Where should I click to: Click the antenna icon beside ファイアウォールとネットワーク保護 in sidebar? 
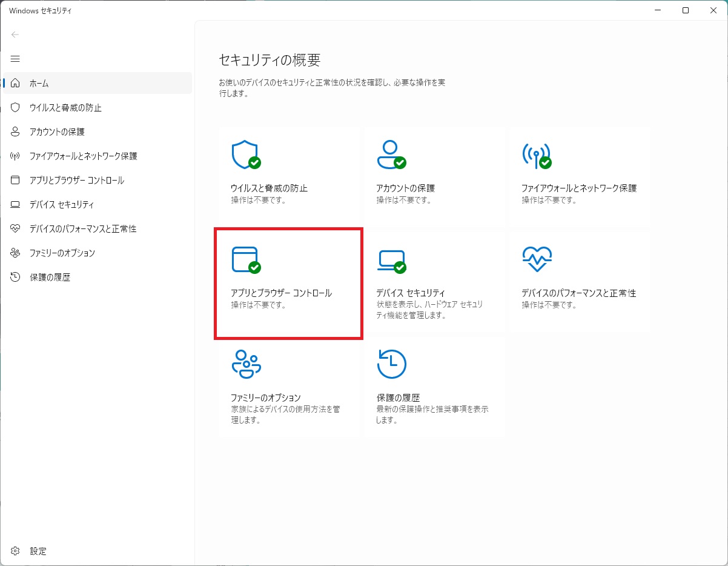click(16, 156)
